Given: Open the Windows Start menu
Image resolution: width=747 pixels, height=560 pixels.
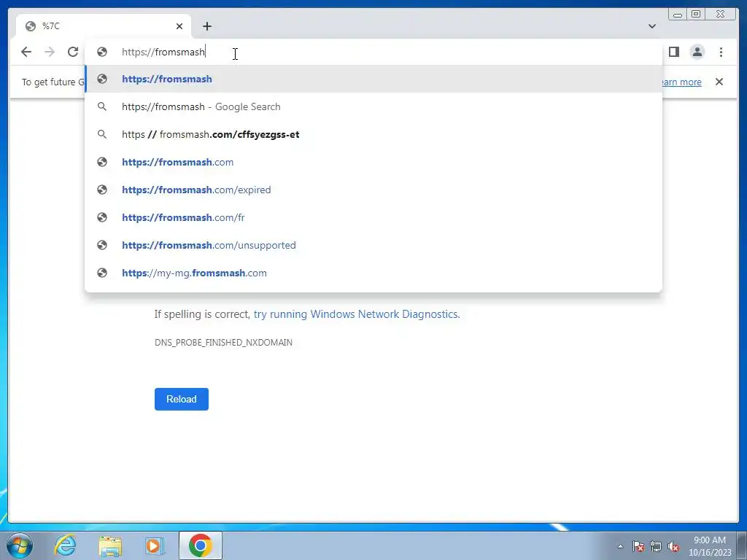Looking at the screenshot, I should [x=20, y=545].
